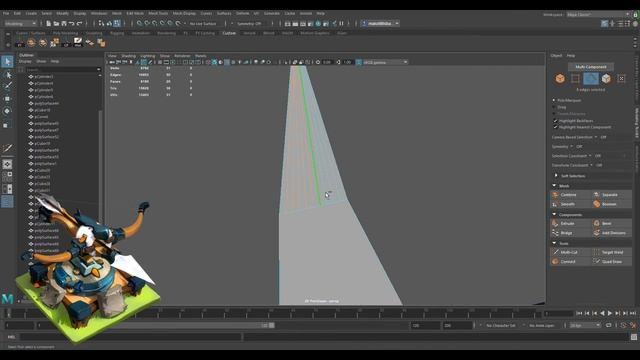Open Transform Constraint dropdown

pyautogui.click(x=572, y=165)
